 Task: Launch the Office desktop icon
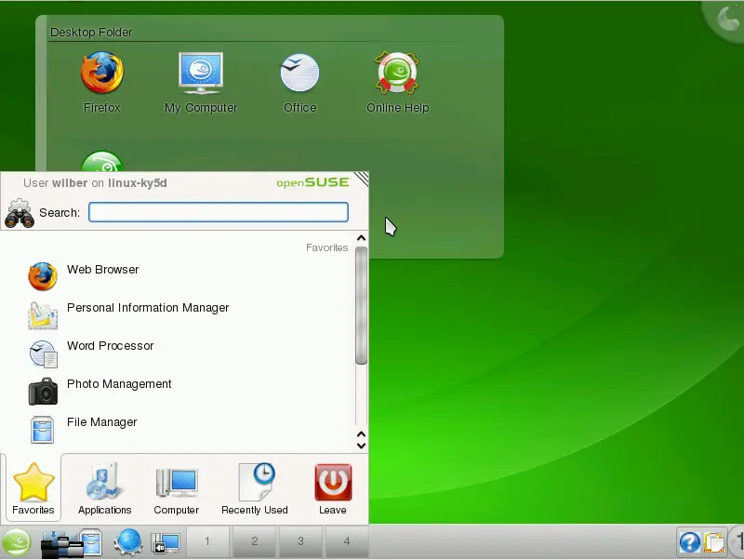click(x=299, y=74)
